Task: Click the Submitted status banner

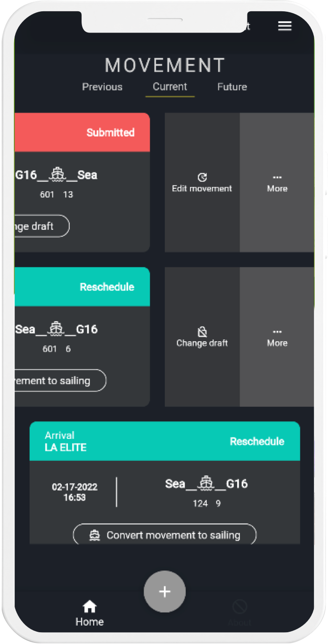Action: 110,132
